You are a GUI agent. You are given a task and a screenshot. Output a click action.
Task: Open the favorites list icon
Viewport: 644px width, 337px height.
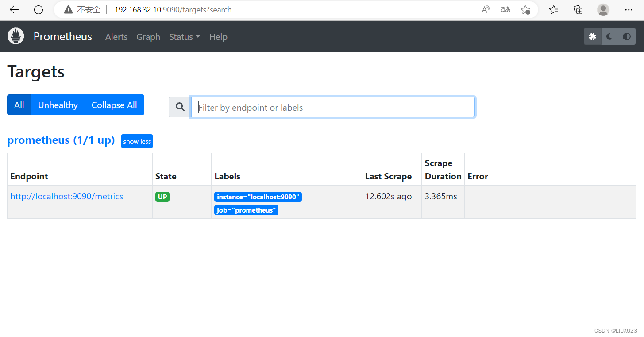point(554,9)
